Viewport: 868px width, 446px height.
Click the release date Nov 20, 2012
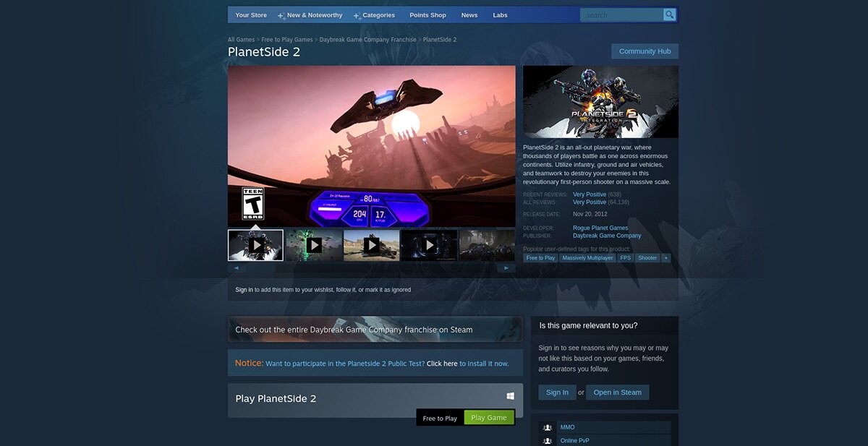[x=590, y=214]
